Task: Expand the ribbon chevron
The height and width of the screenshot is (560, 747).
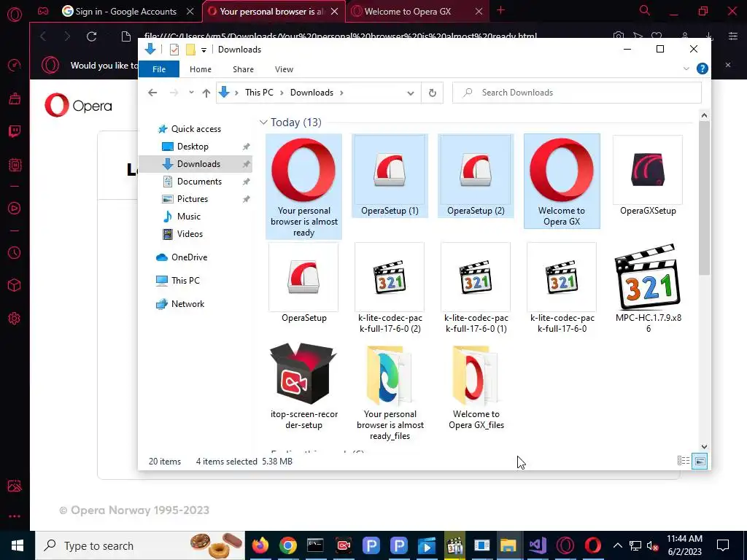Action: tap(686, 69)
